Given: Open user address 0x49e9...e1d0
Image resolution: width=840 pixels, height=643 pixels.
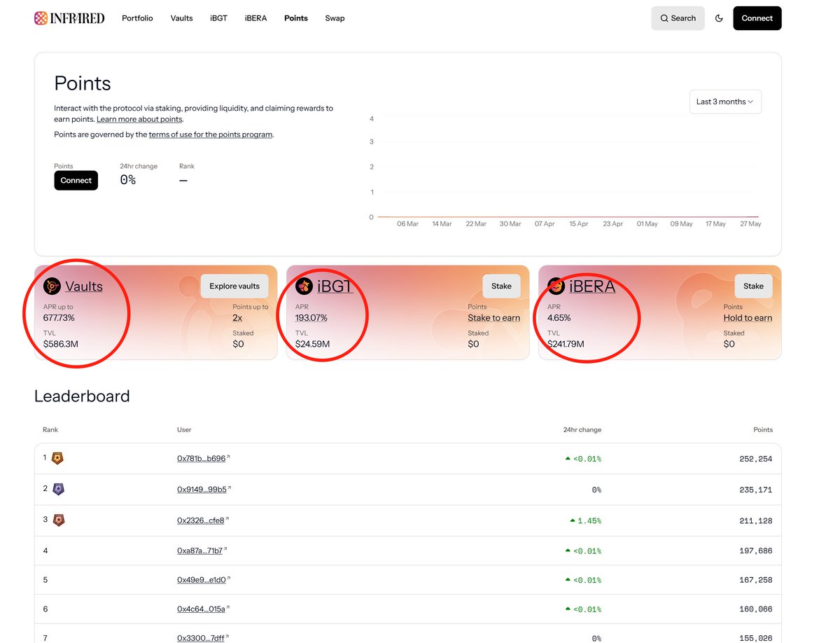Looking at the screenshot, I should tap(203, 580).
